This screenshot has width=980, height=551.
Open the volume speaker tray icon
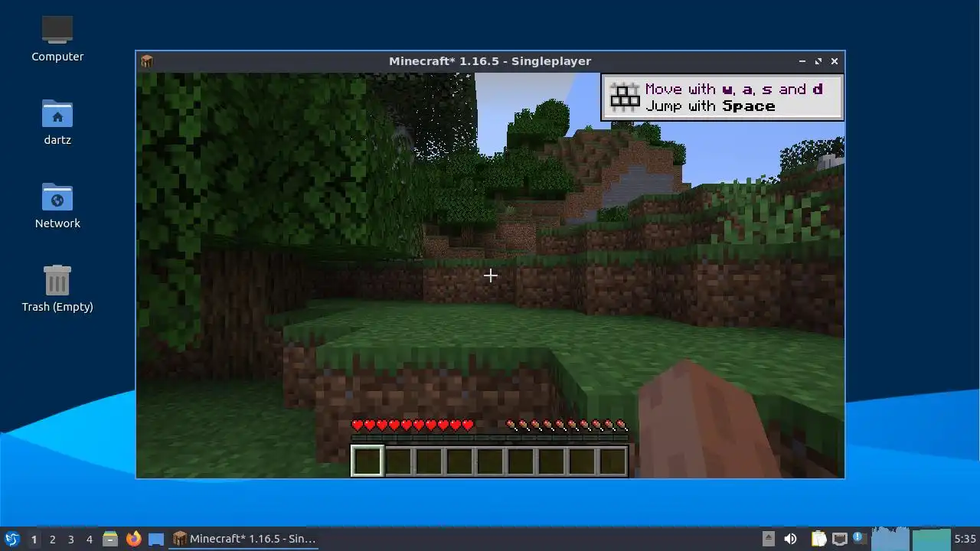pos(791,539)
